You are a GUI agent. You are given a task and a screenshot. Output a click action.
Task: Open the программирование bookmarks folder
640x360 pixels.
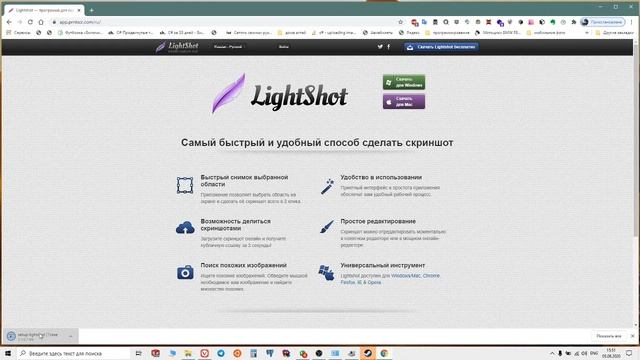pos(447,33)
